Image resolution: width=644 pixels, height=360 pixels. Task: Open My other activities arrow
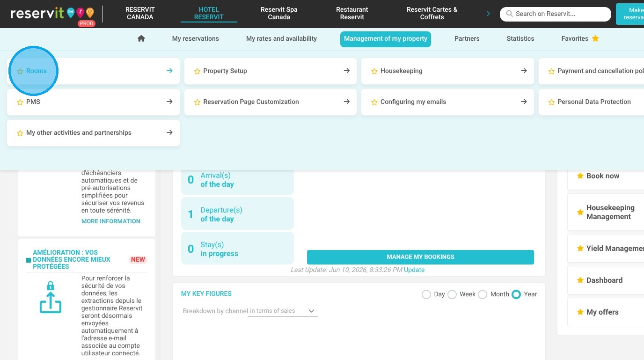point(169,132)
